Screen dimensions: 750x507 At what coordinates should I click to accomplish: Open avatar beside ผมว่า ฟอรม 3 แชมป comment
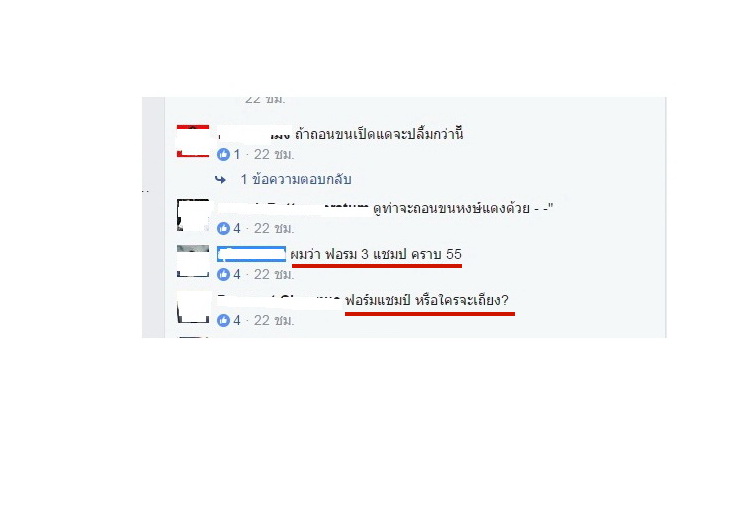tap(193, 261)
